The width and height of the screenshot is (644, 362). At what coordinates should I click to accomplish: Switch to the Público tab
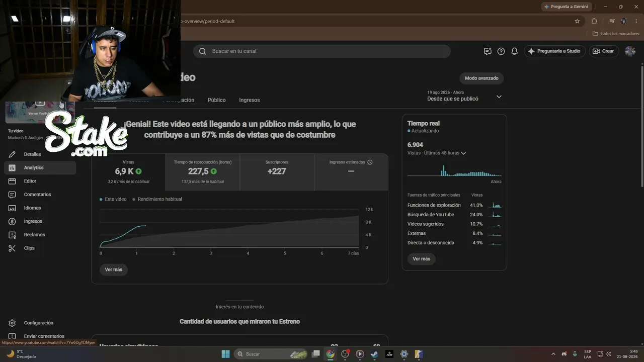[217, 100]
